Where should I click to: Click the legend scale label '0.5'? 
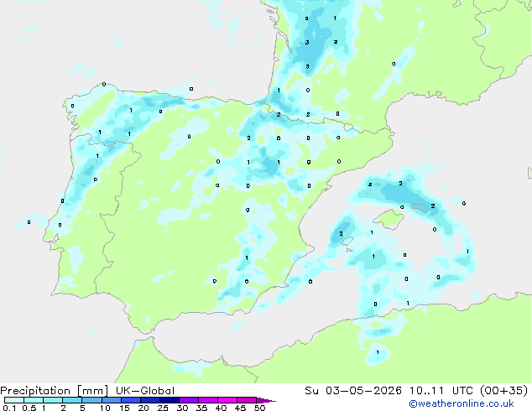pyautogui.click(x=29, y=408)
